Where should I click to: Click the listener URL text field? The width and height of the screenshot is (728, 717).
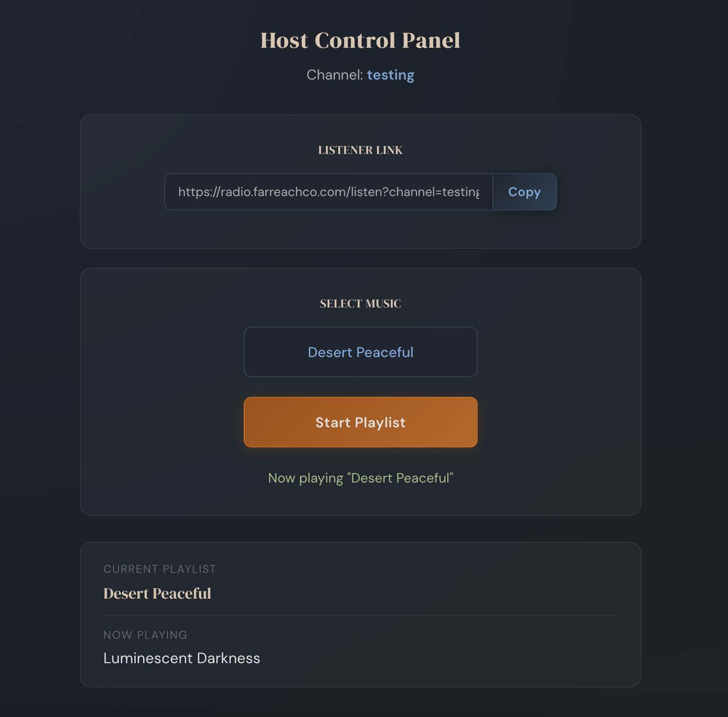tap(328, 192)
